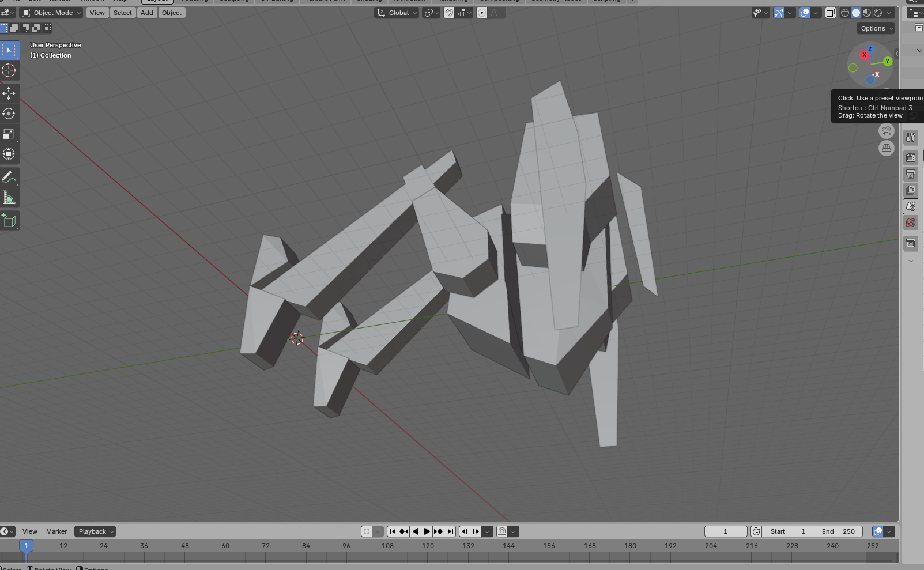This screenshot has height=570, width=924.
Task: Switch to solid viewport shading
Action: (856, 13)
